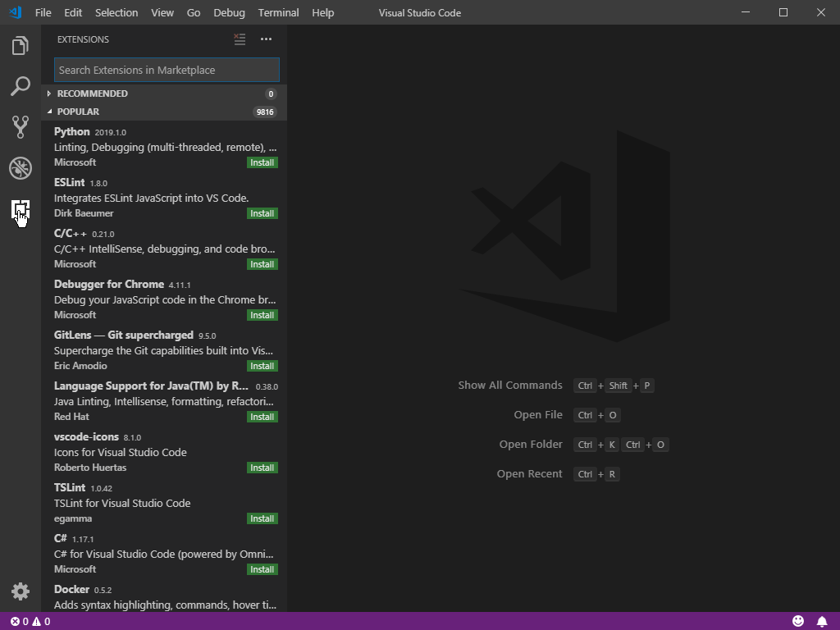Open the Extensions More Actions ellipsis

(x=267, y=39)
